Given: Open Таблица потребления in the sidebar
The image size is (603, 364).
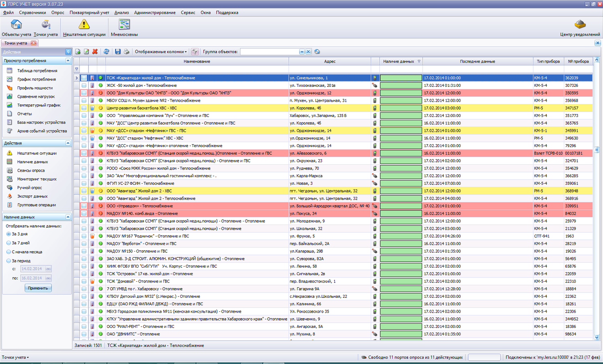Looking at the screenshot, I should click(37, 71).
